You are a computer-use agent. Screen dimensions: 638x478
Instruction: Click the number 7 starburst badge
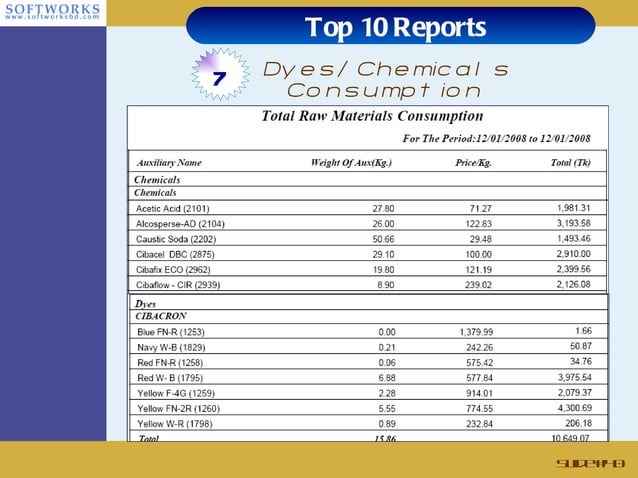220,74
